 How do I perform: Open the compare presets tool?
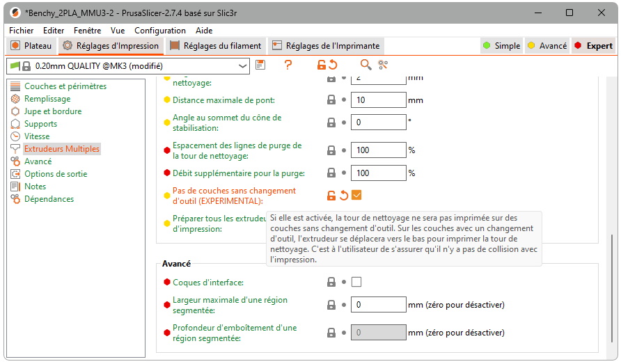[x=383, y=65]
